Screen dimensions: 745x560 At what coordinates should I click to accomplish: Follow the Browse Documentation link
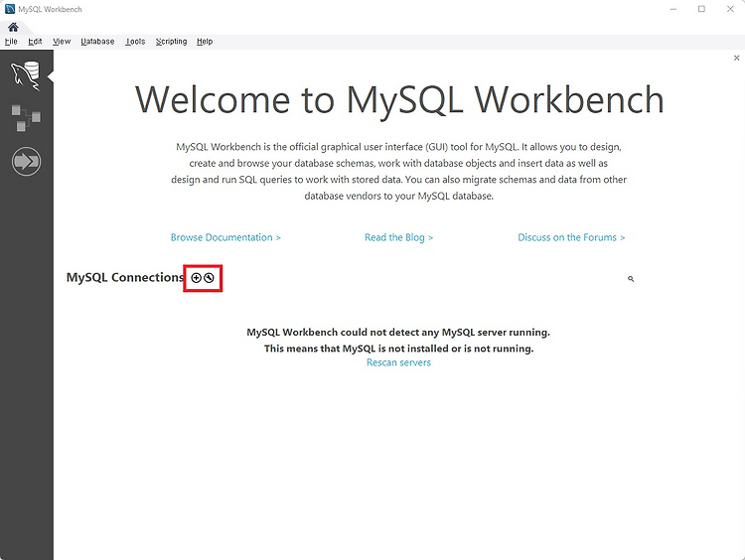[x=225, y=237]
